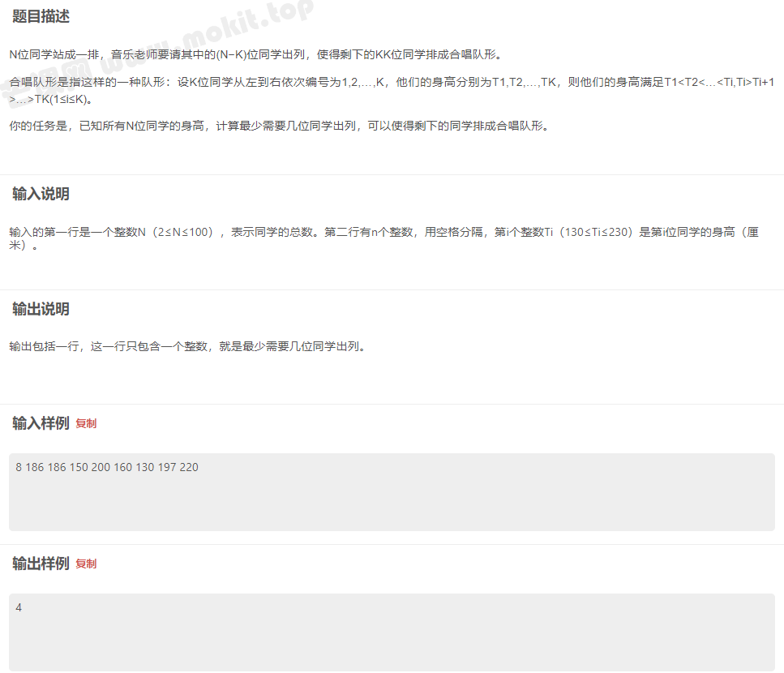Click the paragraph beginning 你的任务是

click(279, 126)
